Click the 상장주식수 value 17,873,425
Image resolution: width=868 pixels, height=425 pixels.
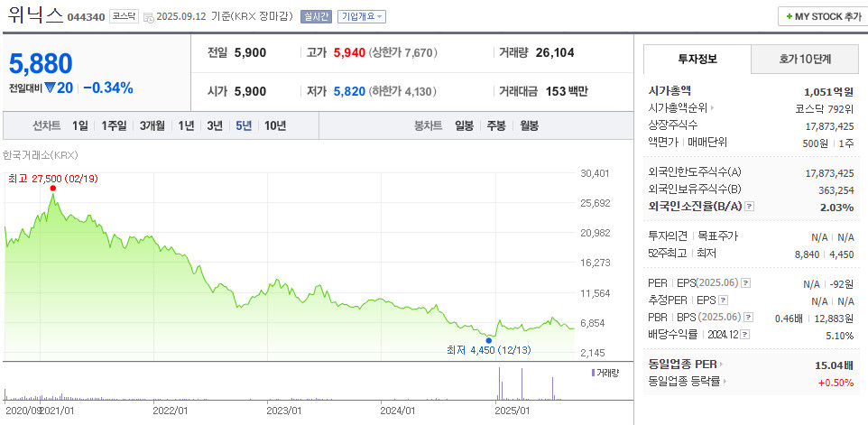tap(829, 126)
